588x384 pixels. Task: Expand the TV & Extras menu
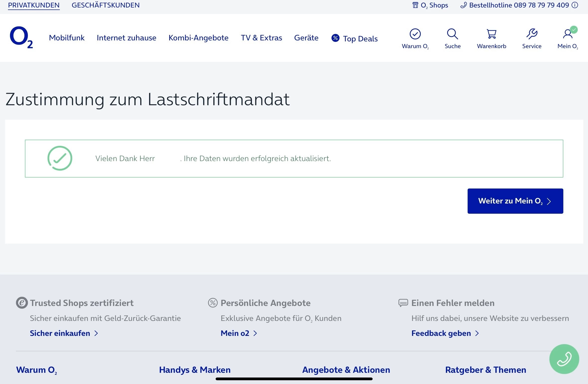pos(261,38)
